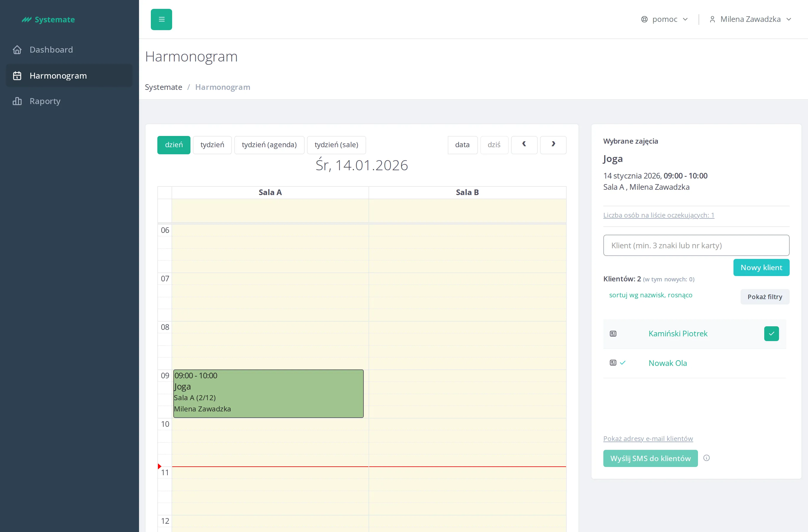Expand the pomoc help dropdown

pyautogui.click(x=664, y=19)
